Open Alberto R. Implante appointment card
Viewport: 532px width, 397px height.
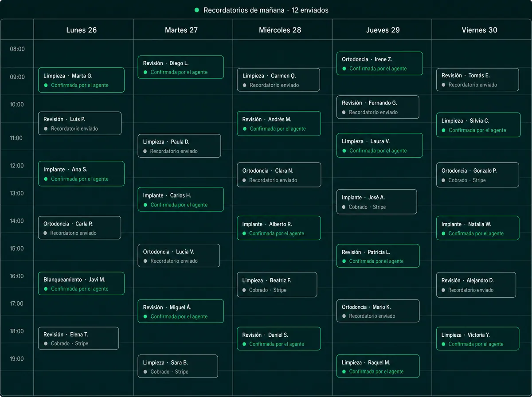coord(279,228)
